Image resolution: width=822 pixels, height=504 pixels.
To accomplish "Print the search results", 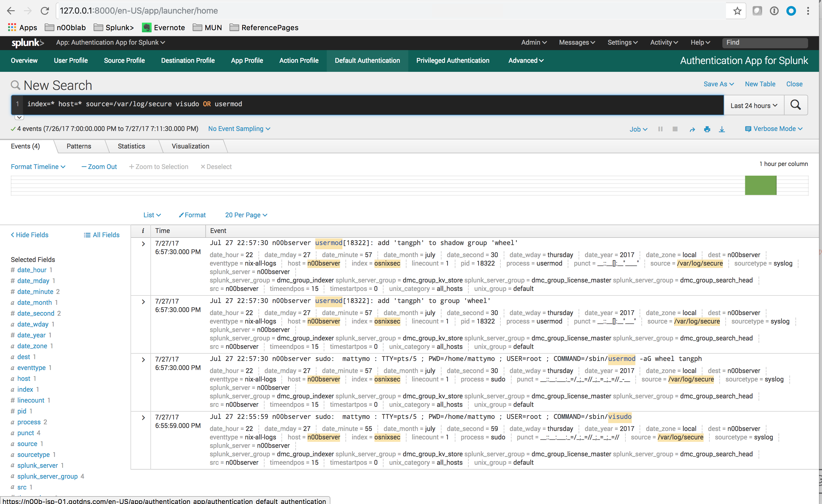I will pyautogui.click(x=707, y=129).
